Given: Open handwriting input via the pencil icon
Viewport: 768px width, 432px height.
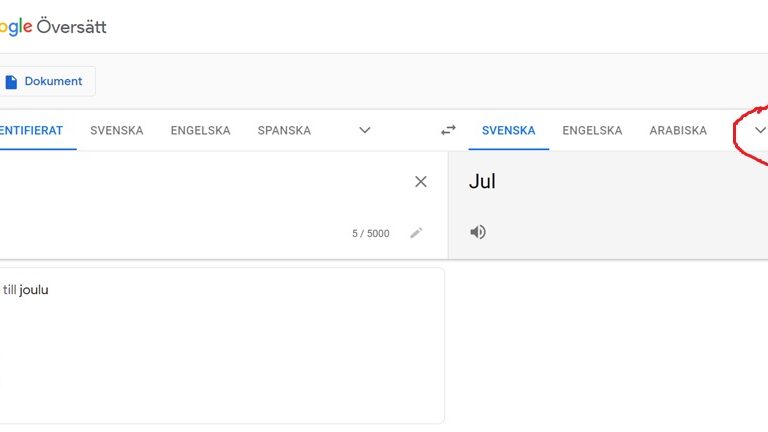Looking at the screenshot, I should tap(416, 233).
